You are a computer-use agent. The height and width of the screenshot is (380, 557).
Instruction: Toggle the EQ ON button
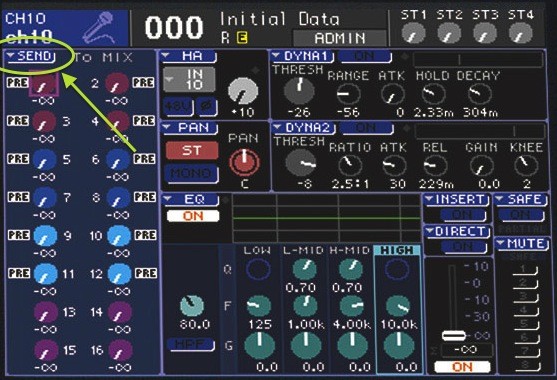pyautogui.click(x=193, y=216)
